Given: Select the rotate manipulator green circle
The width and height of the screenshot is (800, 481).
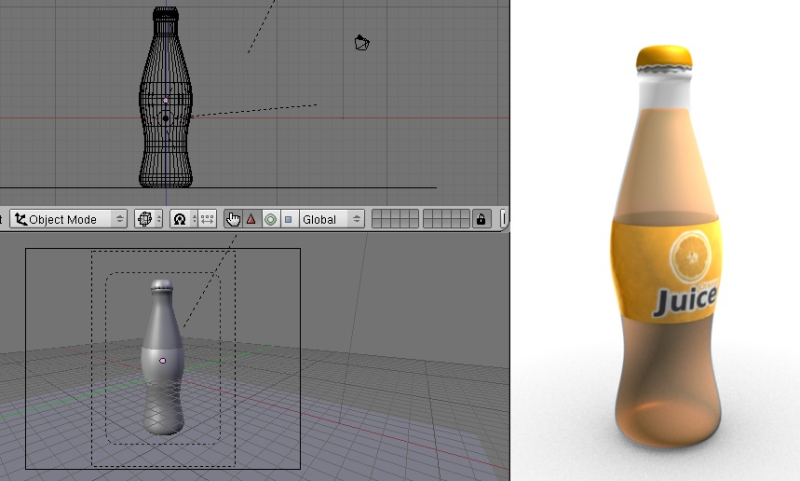Looking at the screenshot, I should 270,219.
